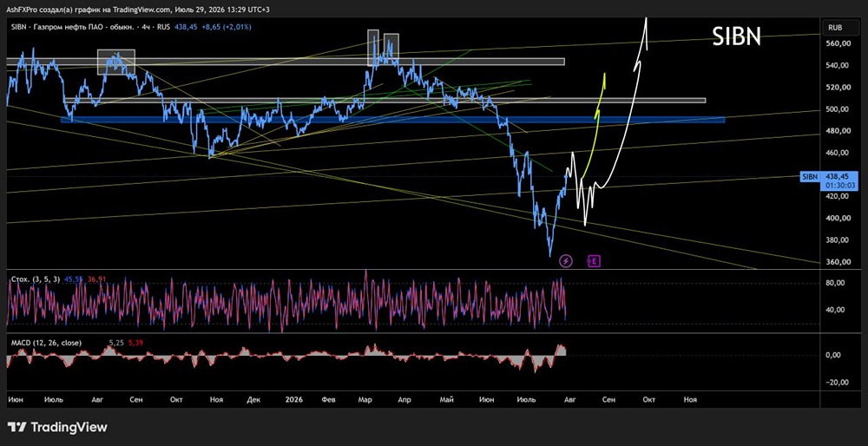The height and width of the screenshot is (446, 868).
Task: Select the blue horizontal support zone
Action: [393, 120]
